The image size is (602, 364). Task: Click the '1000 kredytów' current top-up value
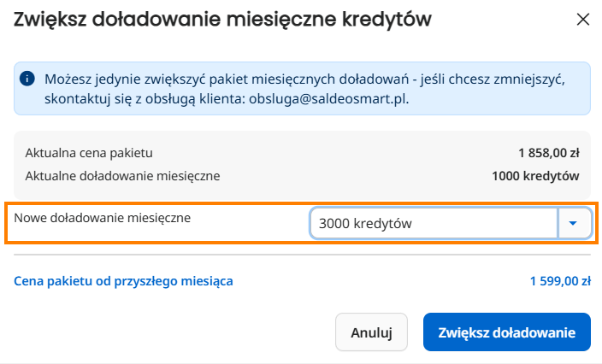point(535,176)
